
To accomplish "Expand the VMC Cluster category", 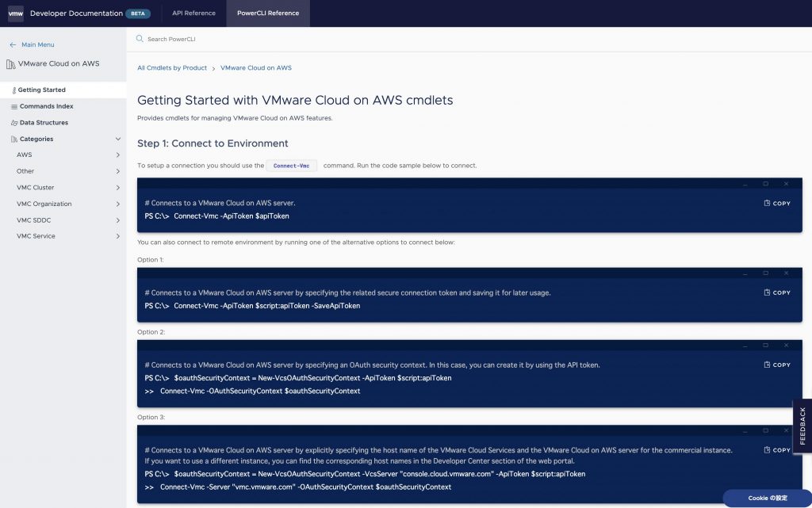I will [x=118, y=188].
